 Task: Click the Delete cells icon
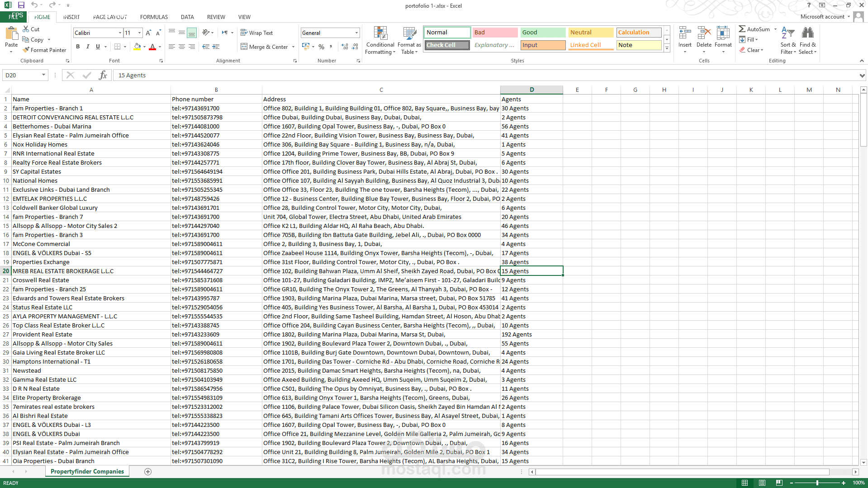(704, 33)
